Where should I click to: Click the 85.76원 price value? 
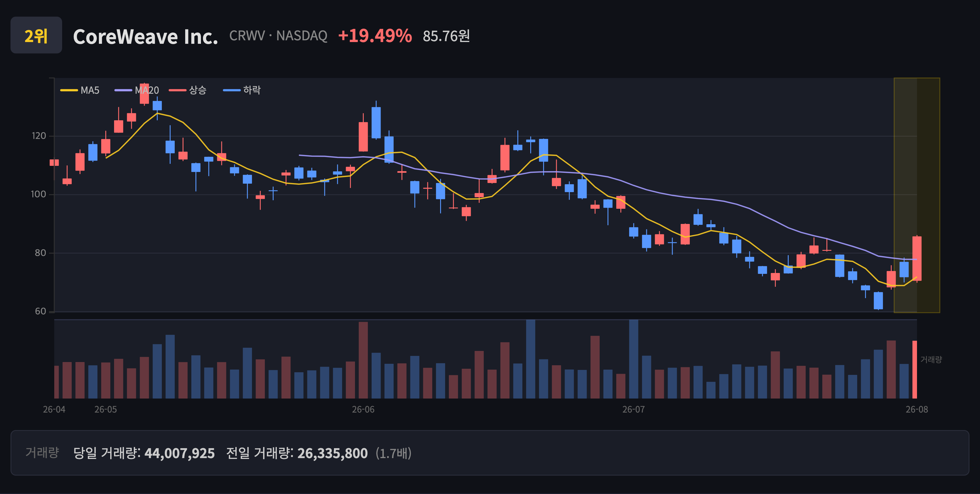446,36
